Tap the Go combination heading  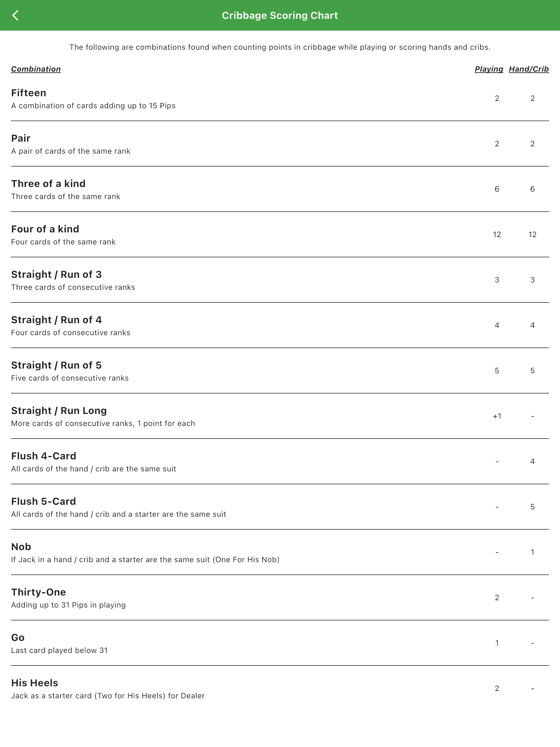(18, 638)
